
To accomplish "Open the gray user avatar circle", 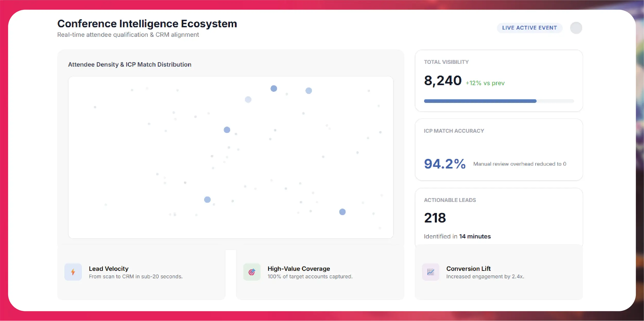I will tap(576, 28).
